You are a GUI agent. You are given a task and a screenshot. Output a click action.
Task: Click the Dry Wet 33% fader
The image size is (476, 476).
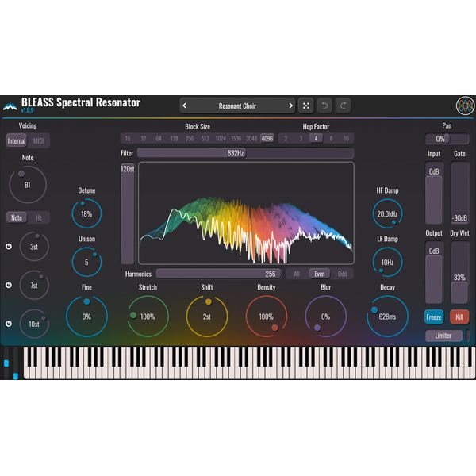[x=460, y=273]
